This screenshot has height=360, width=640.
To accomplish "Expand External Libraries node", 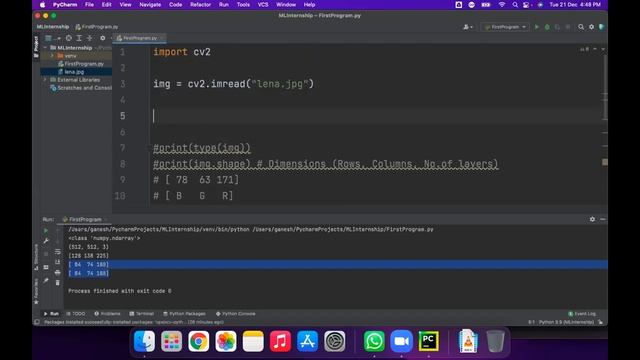I will pos(45,80).
